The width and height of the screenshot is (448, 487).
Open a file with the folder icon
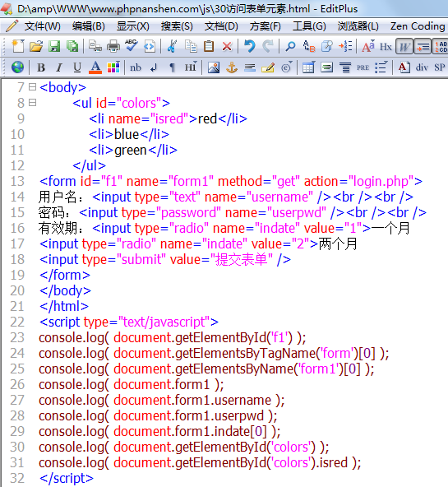(36, 47)
